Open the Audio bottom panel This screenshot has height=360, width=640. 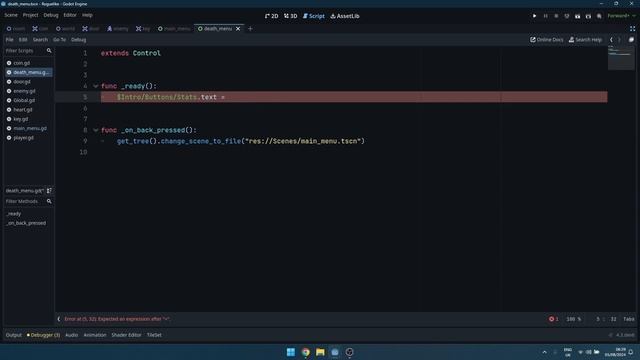(x=71, y=335)
